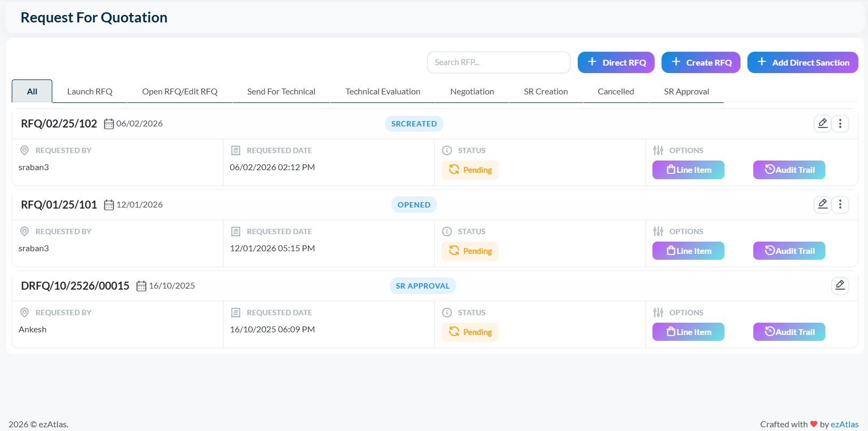Open three-dot options menu for RFQ/02/25/102
The width and height of the screenshot is (868, 431).
pyautogui.click(x=840, y=124)
